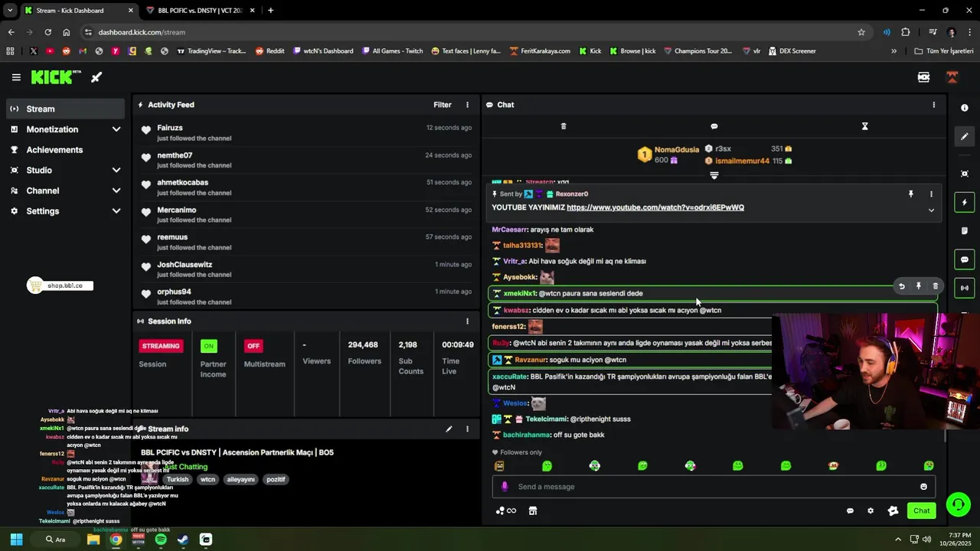Open Spotify from the Windows taskbar

(x=161, y=540)
